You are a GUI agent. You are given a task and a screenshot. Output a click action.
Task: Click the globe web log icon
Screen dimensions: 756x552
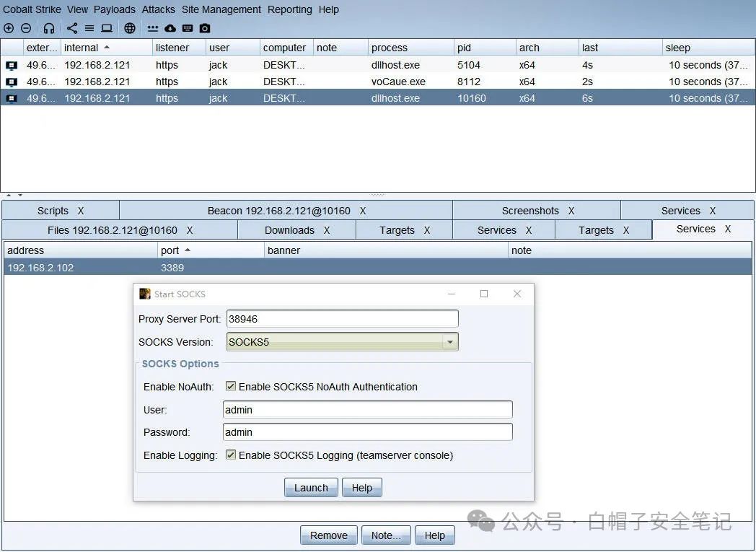[x=130, y=28]
